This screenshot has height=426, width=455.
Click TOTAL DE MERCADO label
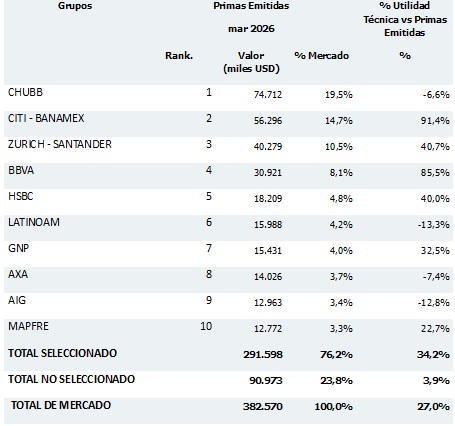[x=61, y=405]
